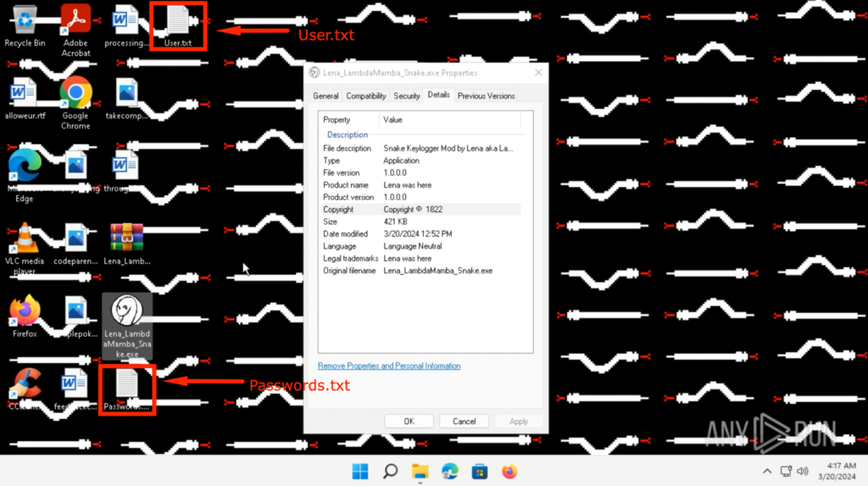The width and height of the screenshot is (868, 486).
Task: Click Remove Properties and Personal Information link
Action: click(389, 366)
